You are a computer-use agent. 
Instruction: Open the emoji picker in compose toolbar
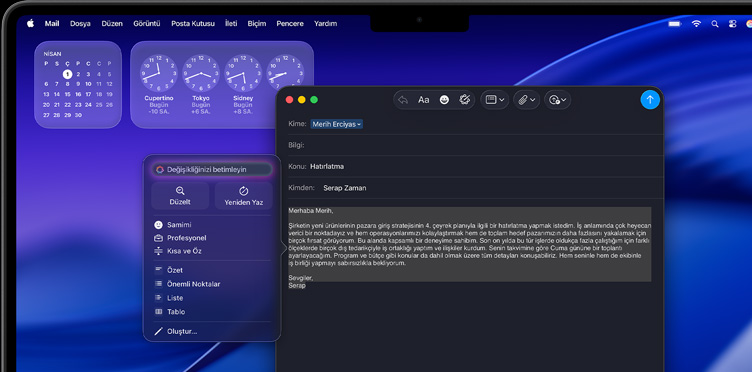[x=445, y=100]
